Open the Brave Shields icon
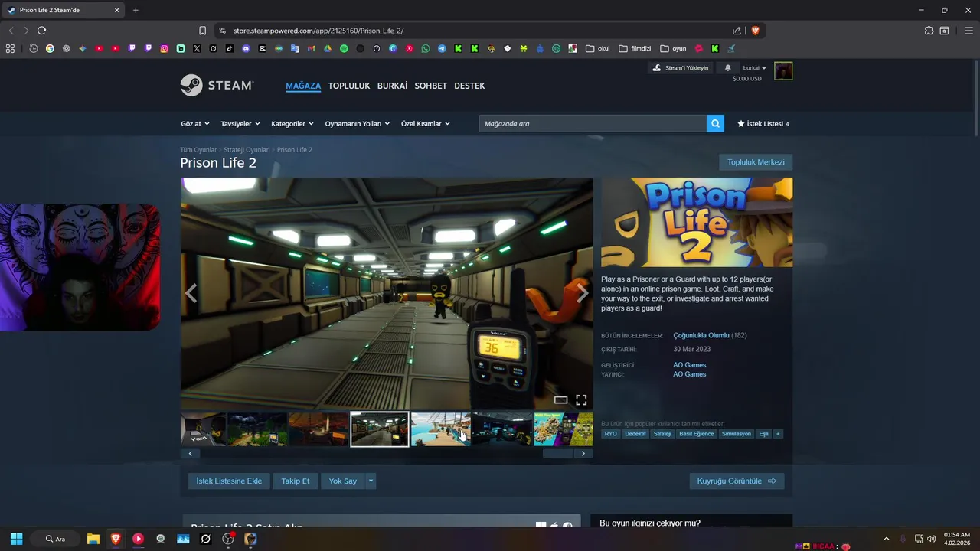The height and width of the screenshot is (551, 980). tap(756, 31)
